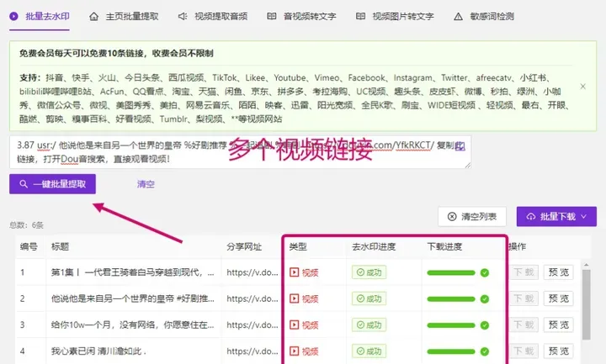Click the share URL in row 4
Screen dimensions: 606x364
(252, 351)
